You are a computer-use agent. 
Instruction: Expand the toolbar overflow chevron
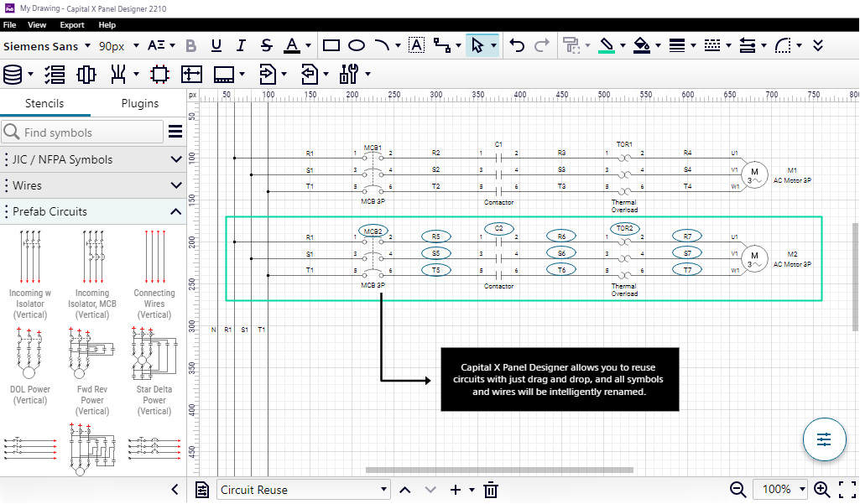818,46
